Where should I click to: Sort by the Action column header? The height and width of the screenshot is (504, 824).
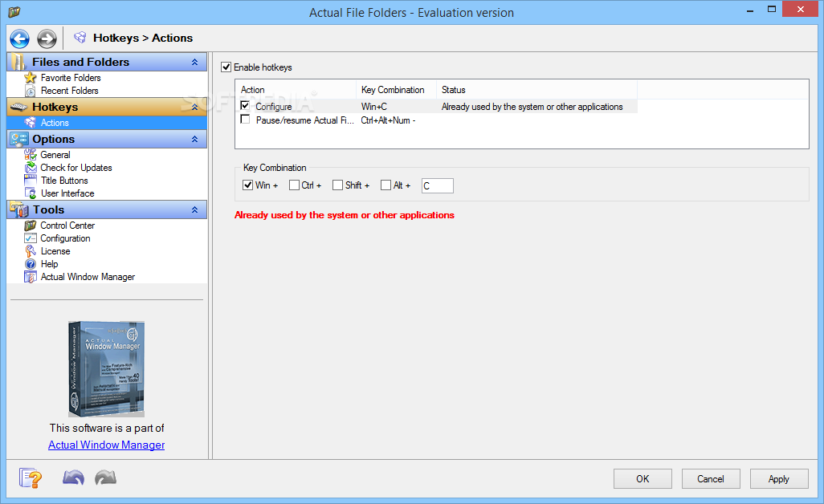tap(296, 90)
